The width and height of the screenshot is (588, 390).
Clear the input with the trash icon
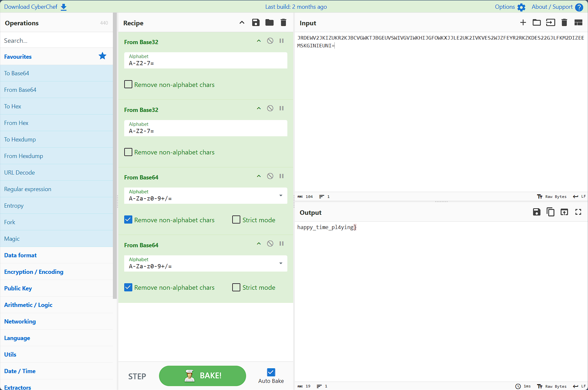pos(564,22)
